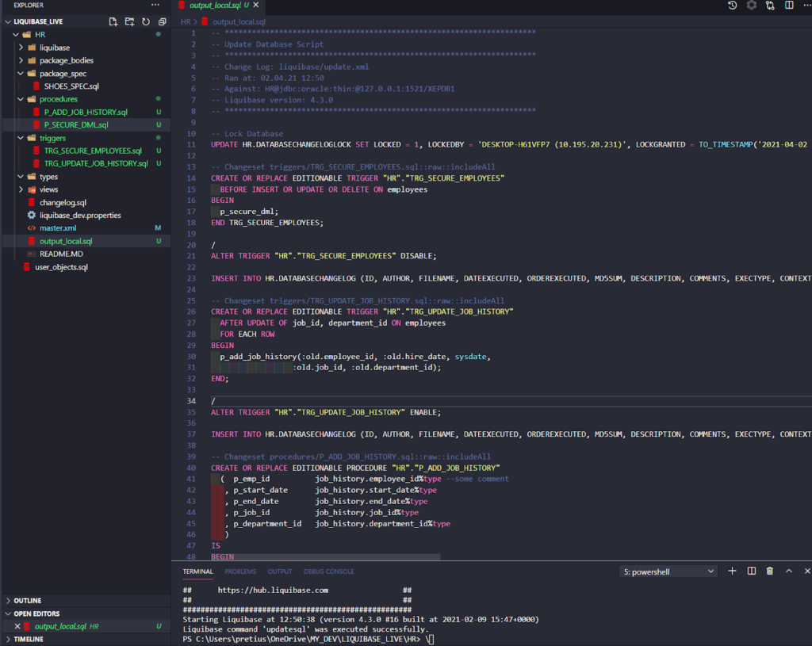The width and height of the screenshot is (812, 646).
Task: Collapse all folders in Explorer
Action: [x=162, y=21]
